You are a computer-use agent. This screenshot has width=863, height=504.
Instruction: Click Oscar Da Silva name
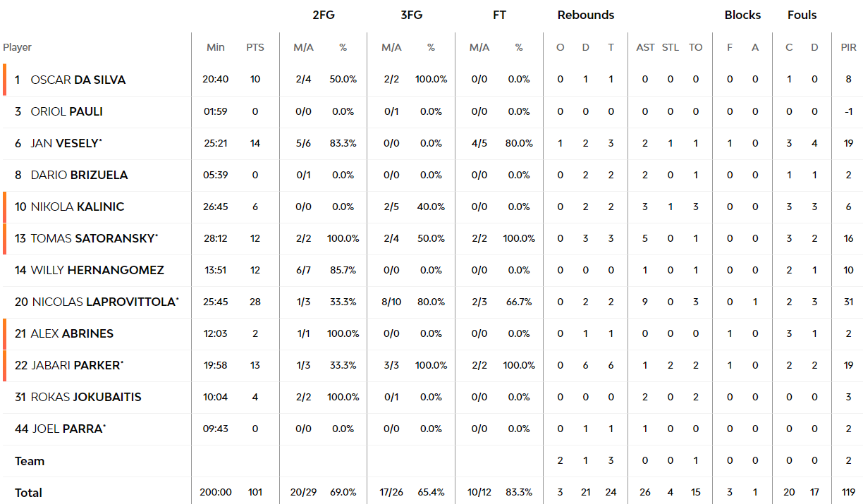78,80
